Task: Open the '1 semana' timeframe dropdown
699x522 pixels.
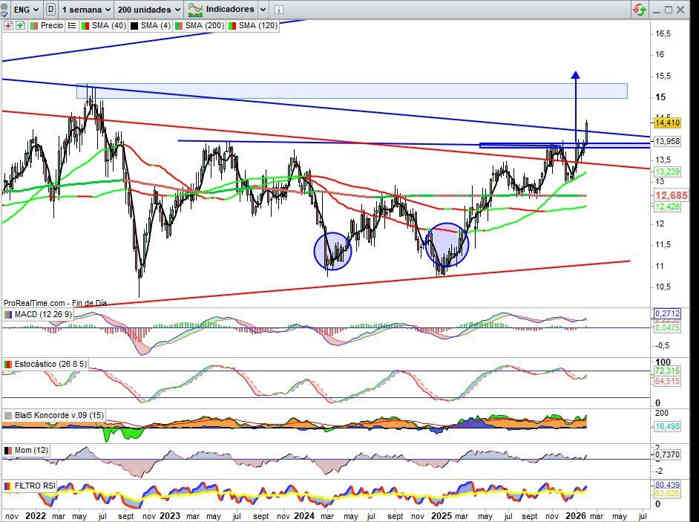Action: [84, 8]
